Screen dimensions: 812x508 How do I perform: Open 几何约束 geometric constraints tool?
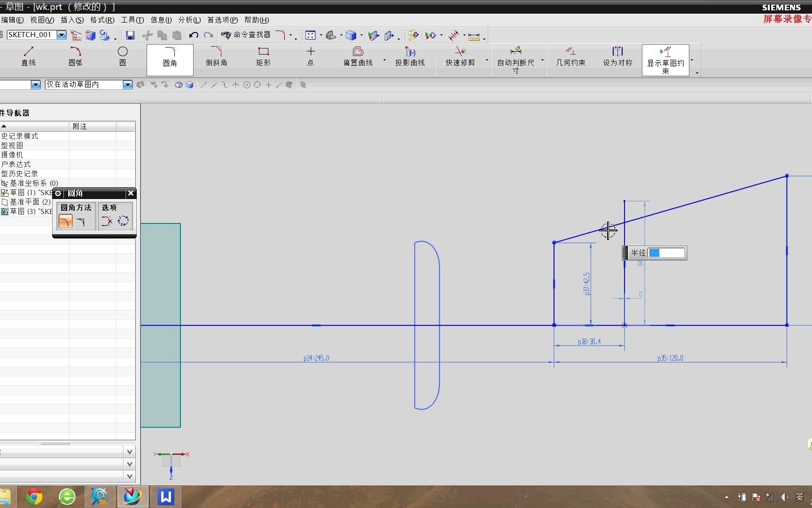coord(571,56)
